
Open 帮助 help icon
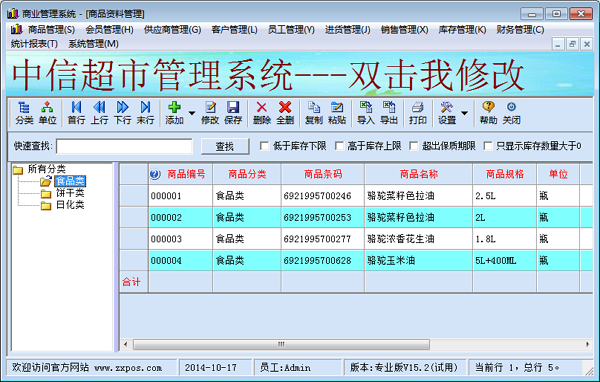click(488, 113)
